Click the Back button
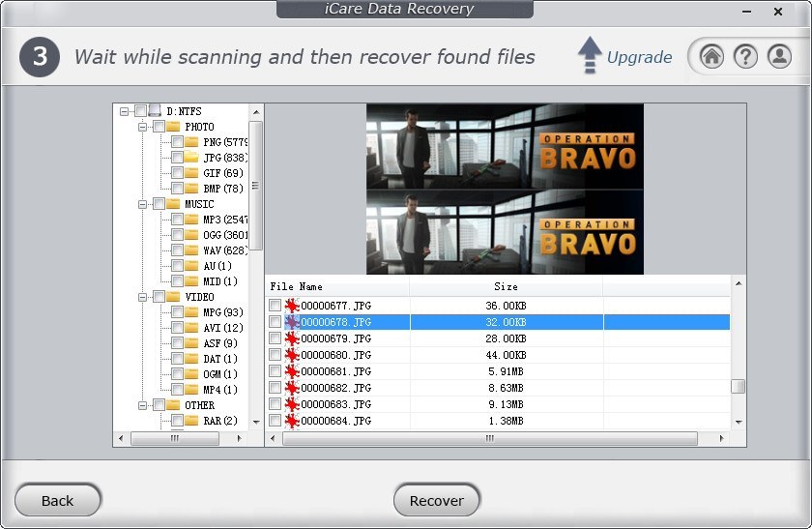812x529 pixels. [x=57, y=500]
